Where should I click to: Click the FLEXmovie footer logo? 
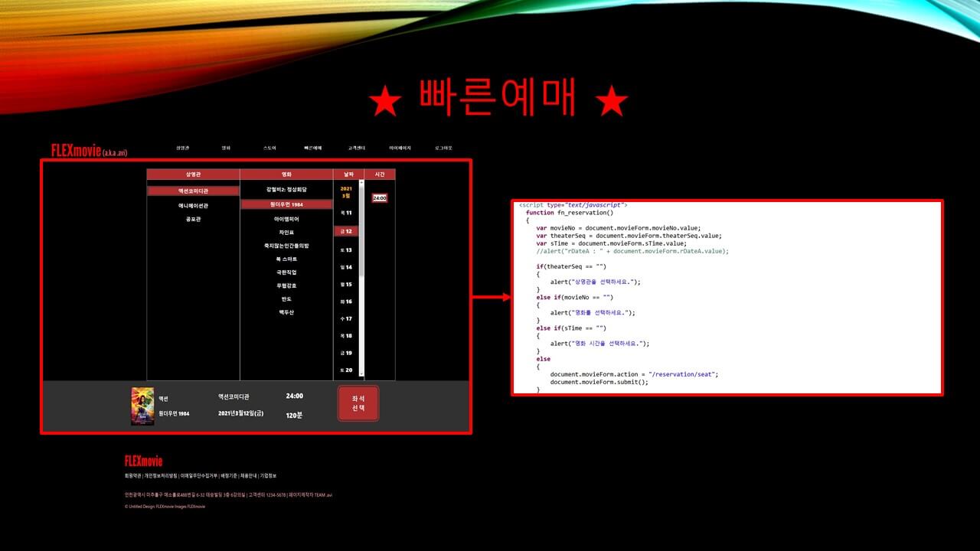pos(143,461)
